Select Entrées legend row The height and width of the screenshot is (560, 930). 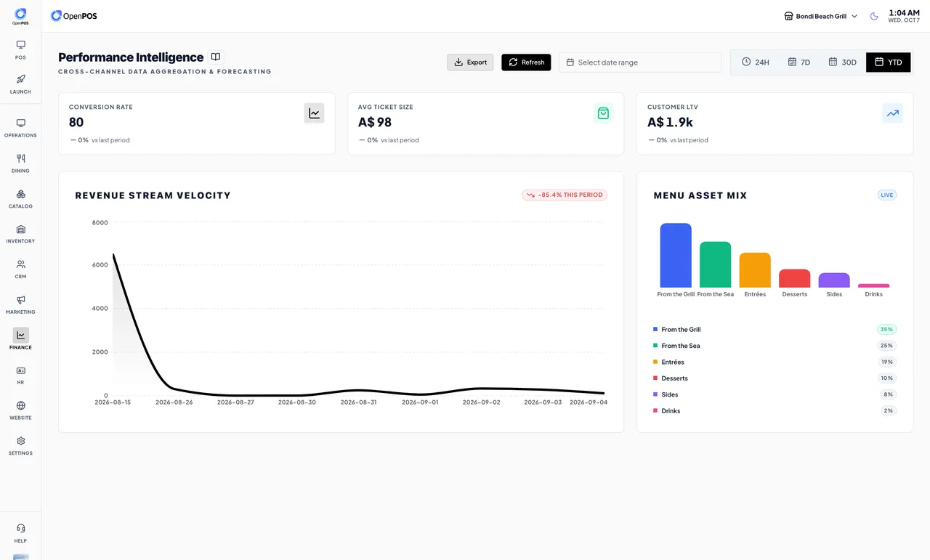tap(775, 362)
